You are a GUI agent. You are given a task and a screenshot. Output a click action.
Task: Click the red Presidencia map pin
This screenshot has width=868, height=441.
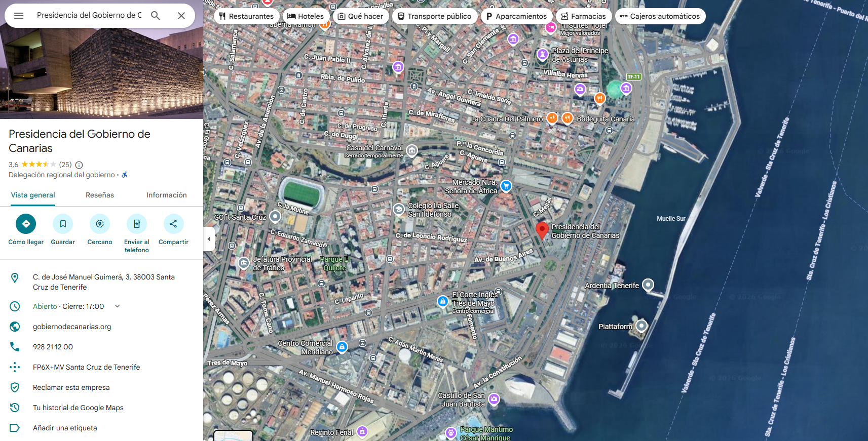[542, 229]
